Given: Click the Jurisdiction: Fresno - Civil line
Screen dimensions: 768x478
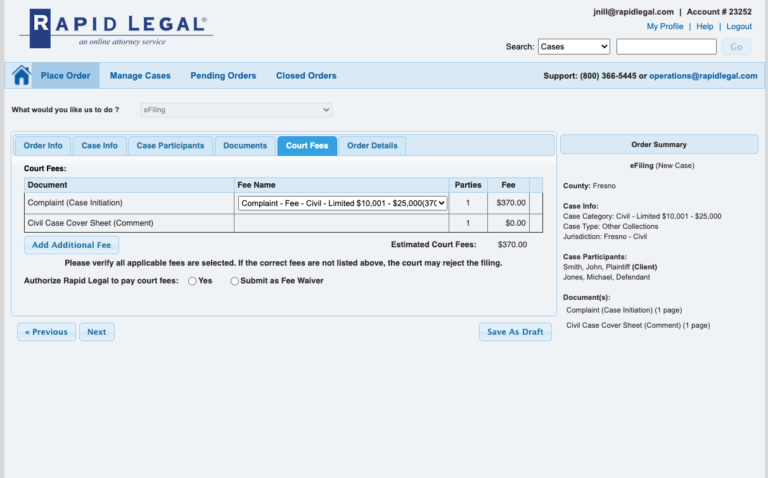Looking at the screenshot, I should [605, 237].
